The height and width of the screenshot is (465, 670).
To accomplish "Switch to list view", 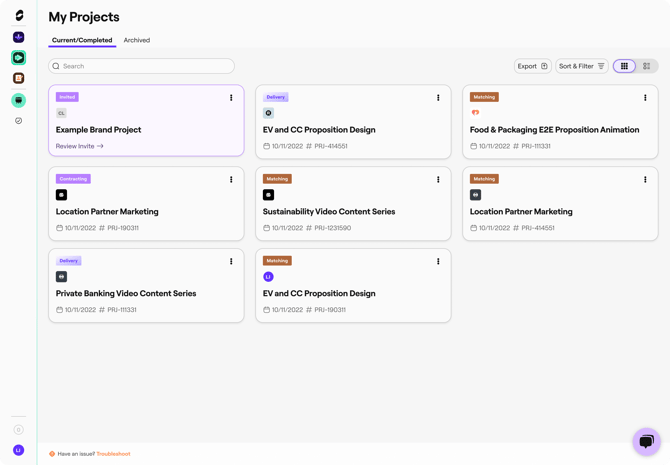I will coord(647,66).
